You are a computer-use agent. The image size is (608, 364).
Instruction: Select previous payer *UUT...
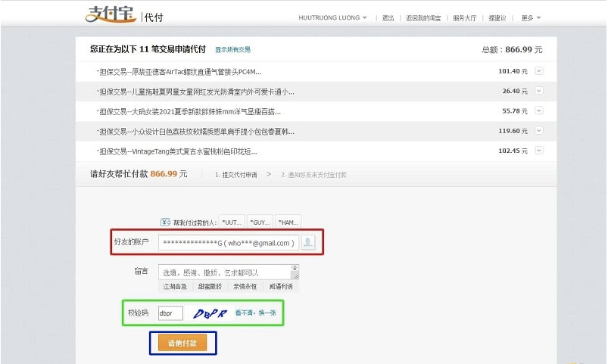pos(232,222)
